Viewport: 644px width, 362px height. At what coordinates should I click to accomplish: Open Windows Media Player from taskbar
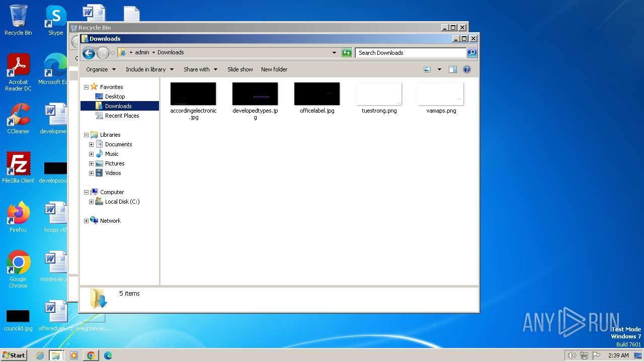pos(74,355)
